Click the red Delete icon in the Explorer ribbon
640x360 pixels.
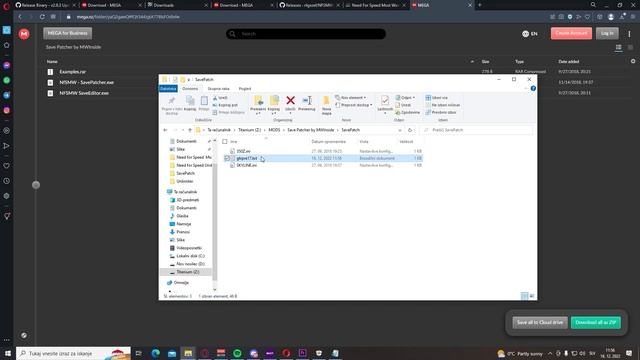pyautogui.click(x=290, y=100)
